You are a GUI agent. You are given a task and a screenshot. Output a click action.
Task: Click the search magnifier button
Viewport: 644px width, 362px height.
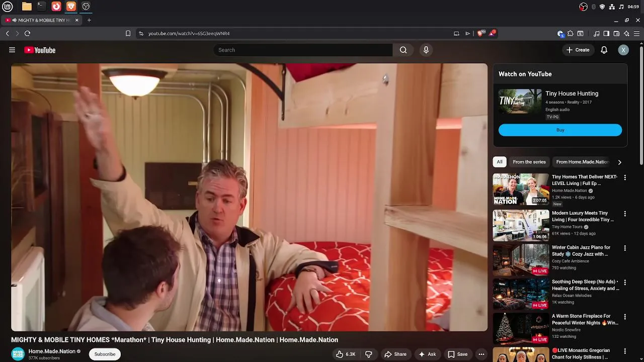[x=403, y=50]
